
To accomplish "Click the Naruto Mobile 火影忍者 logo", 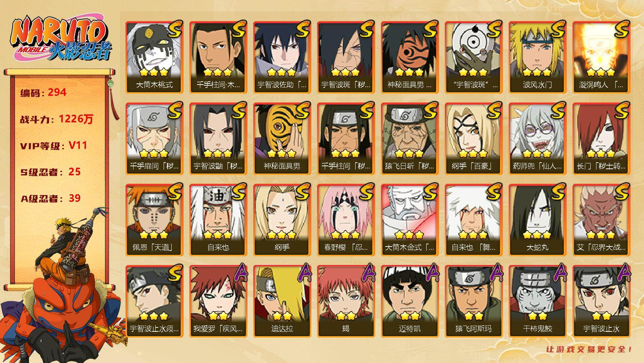I will pos(60,39).
